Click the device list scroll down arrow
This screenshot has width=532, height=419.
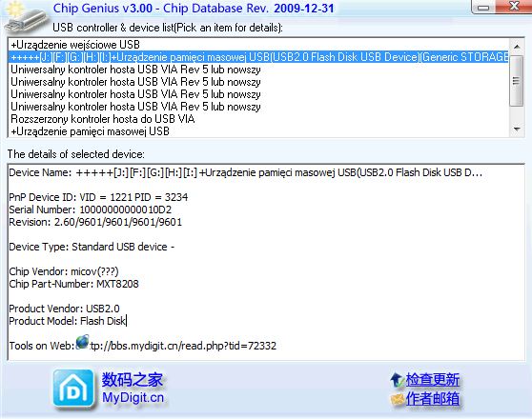(517, 130)
